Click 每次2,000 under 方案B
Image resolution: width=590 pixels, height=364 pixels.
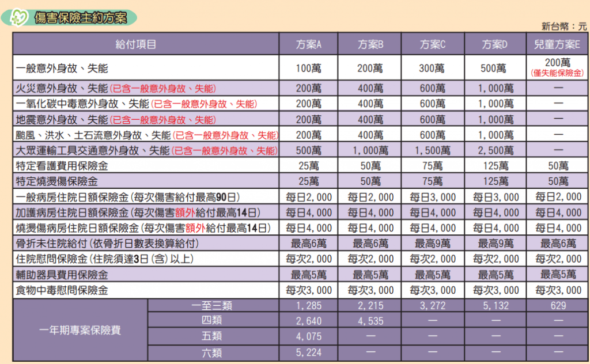point(370,259)
